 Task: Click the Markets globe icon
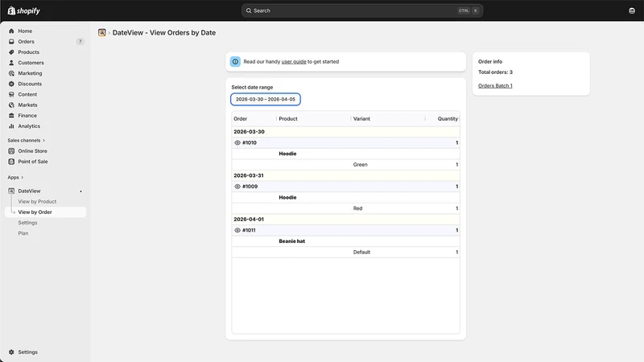pos(11,105)
